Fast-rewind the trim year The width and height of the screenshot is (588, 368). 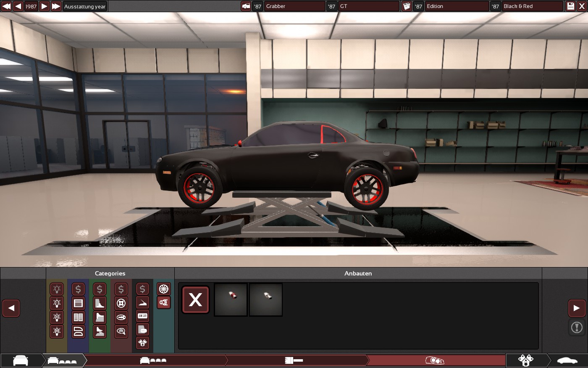coord(6,6)
